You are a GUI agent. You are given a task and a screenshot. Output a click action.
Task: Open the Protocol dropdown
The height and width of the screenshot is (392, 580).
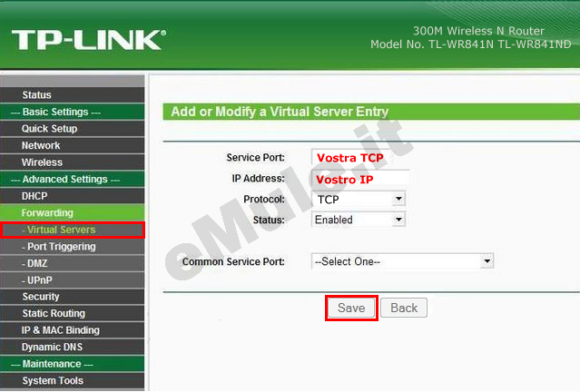[359, 199]
